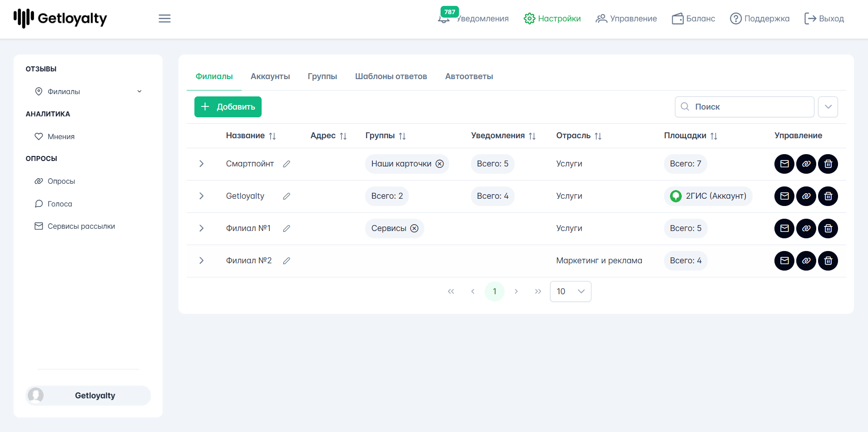Click pencil icon next to Филиал №2
The height and width of the screenshot is (432, 868).
pyautogui.click(x=287, y=261)
